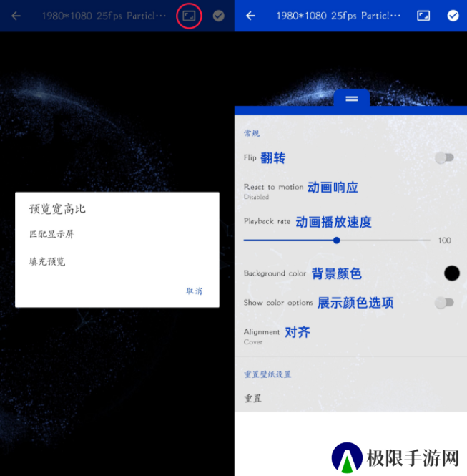This screenshot has height=476, width=467.
Task: Open React to motion setting
Action: (350, 190)
